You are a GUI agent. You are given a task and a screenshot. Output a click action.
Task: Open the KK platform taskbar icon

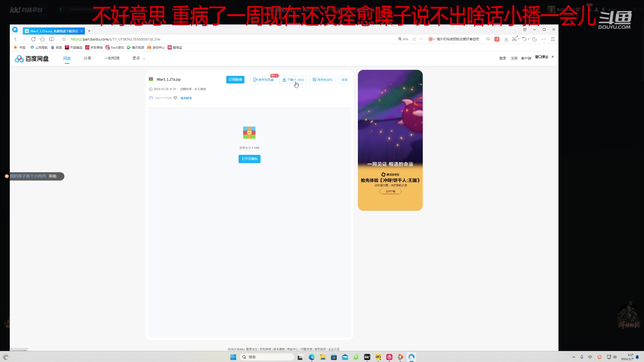367,357
